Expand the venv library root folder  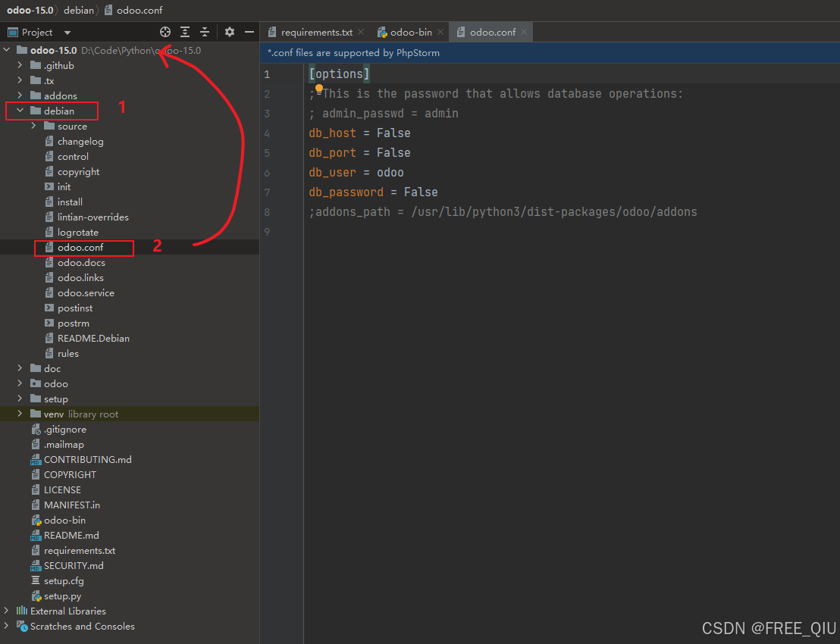(20, 414)
